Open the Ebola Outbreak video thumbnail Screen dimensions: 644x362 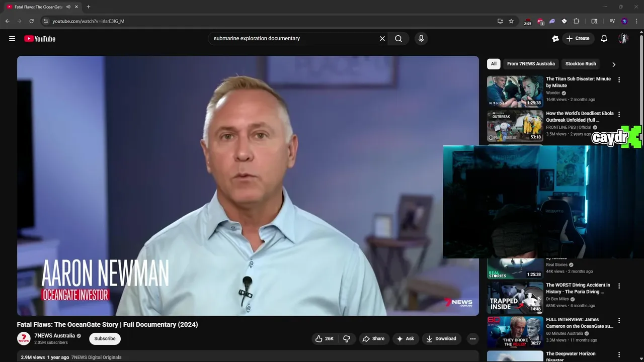[515, 126]
